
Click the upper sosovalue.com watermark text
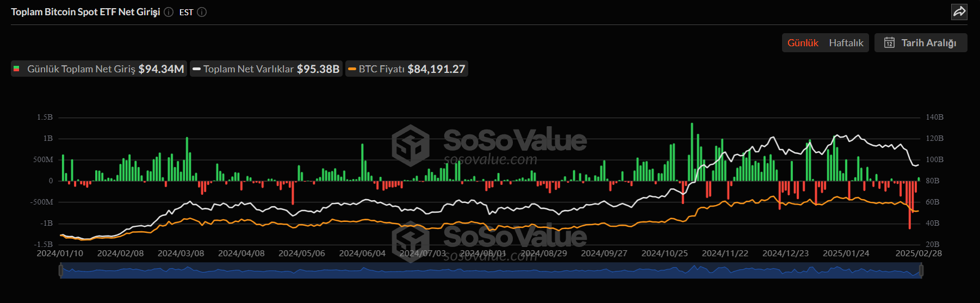(490, 159)
